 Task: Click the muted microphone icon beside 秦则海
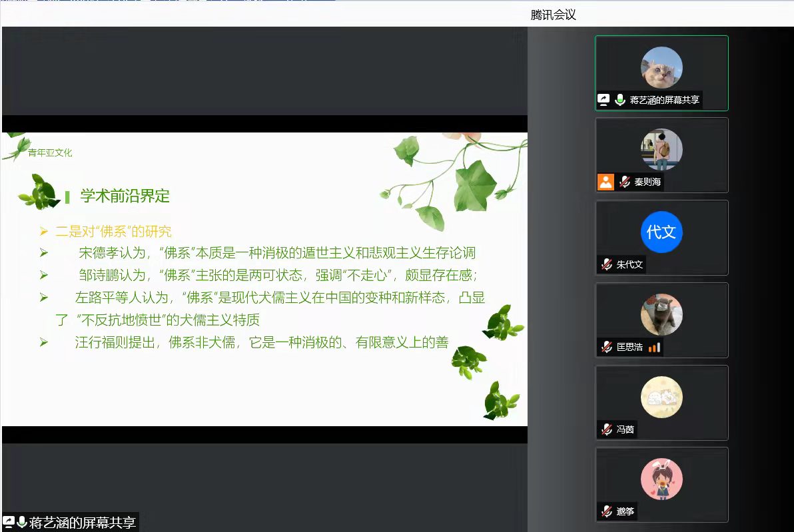coord(625,182)
